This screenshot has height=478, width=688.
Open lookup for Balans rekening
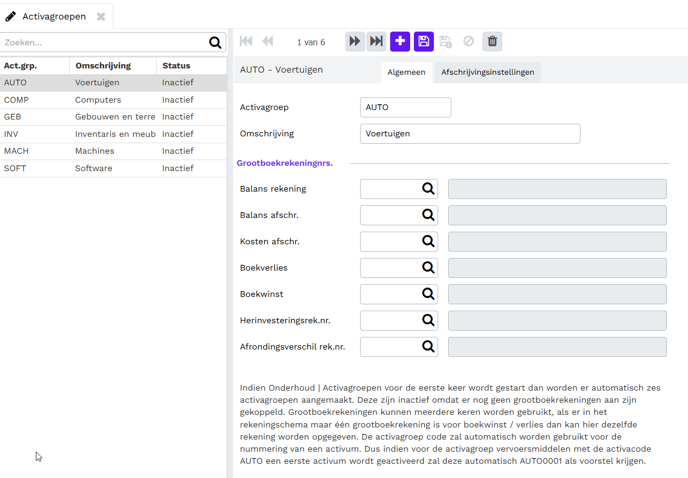coord(428,189)
